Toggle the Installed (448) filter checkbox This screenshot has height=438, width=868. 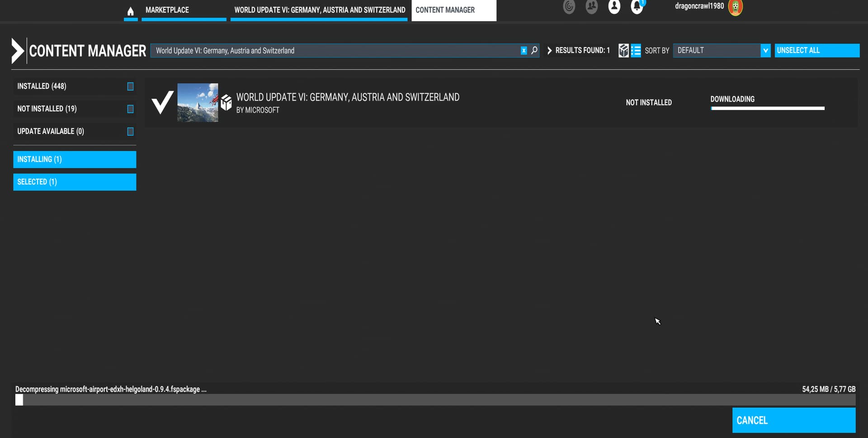click(130, 86)
